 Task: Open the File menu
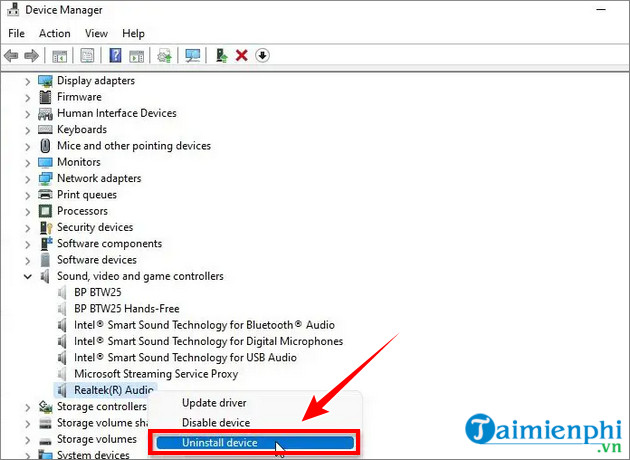(x=16, y=33)
